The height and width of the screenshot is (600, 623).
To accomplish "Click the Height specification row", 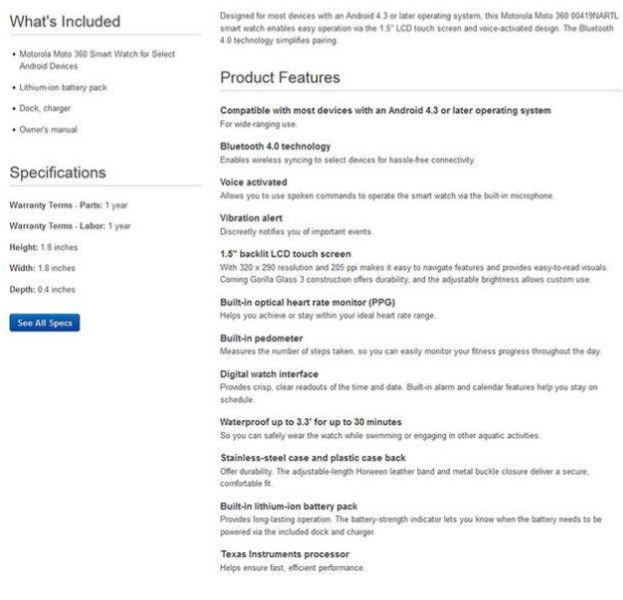I will point(42,247).
